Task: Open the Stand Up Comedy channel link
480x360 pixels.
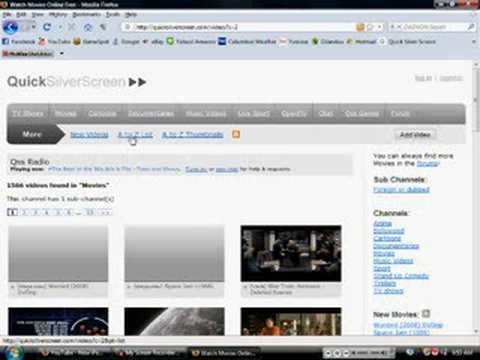Action: click(x=401, y=276)
